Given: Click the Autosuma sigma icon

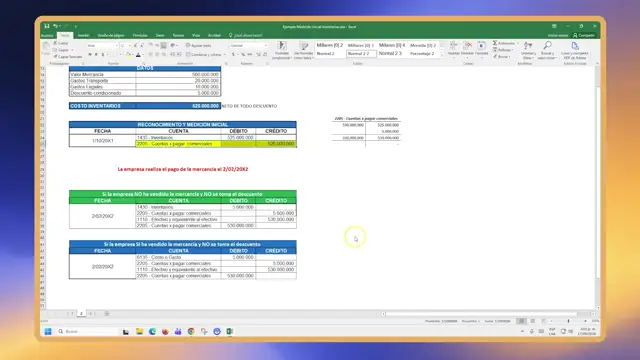Looking at the screenshot, I should click(x=495, y=43).
